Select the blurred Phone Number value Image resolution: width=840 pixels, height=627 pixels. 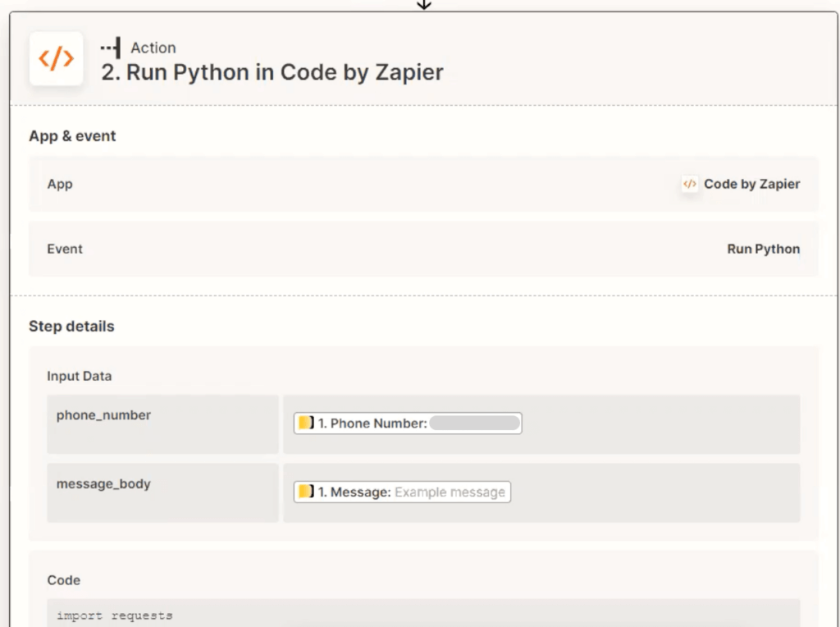(x=474, y=423)
